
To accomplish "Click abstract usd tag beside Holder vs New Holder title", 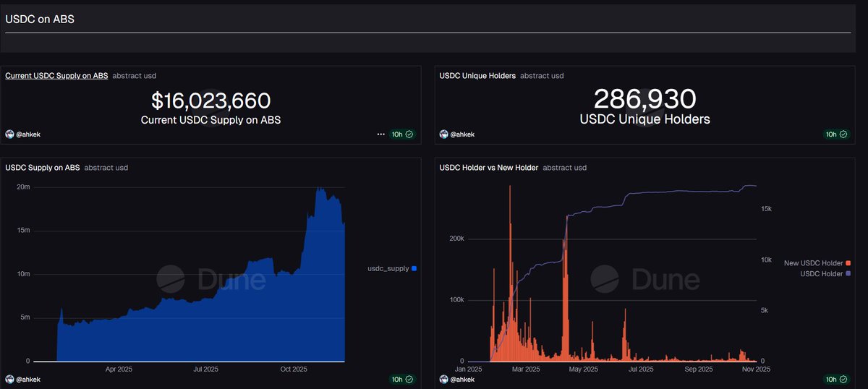I will 565,168.
